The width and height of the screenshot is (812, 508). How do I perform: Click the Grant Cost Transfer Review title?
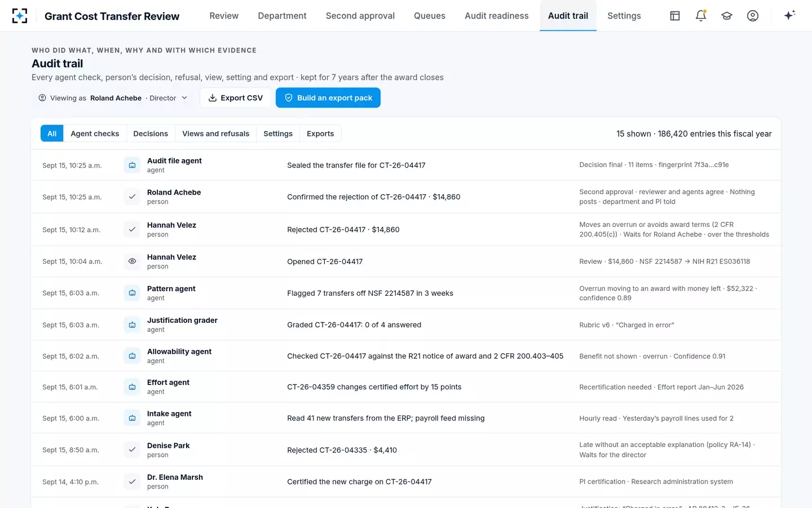112,16
